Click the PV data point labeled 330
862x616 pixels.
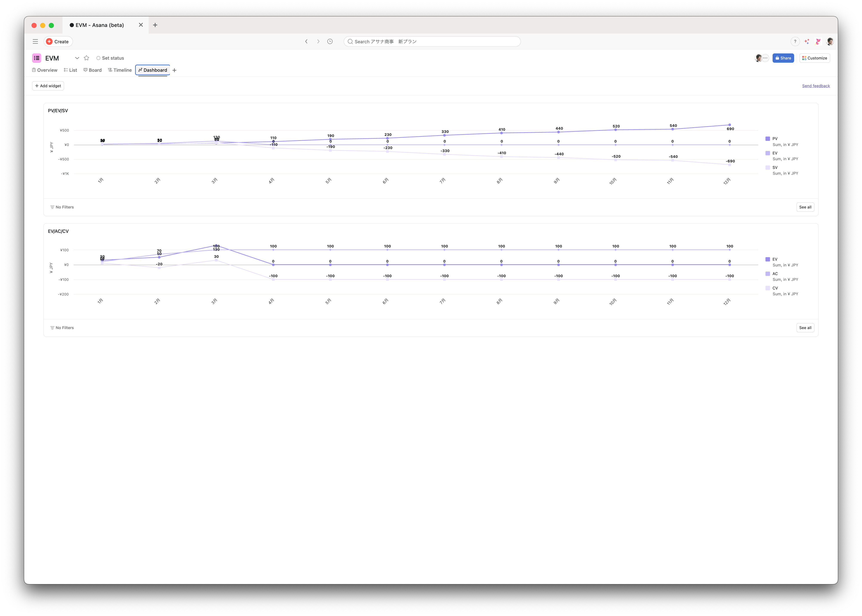pos(444,135)
